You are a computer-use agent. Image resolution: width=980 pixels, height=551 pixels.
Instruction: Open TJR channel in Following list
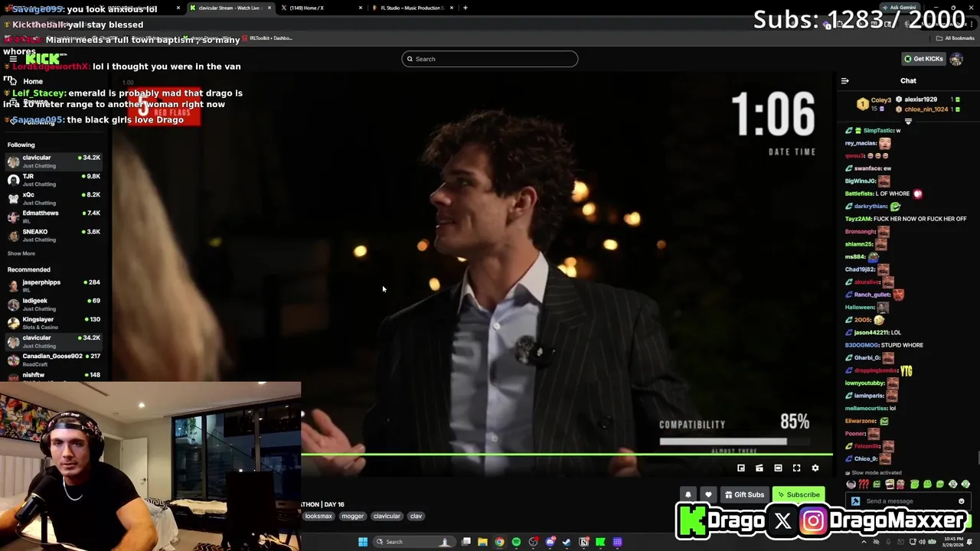click(x=54, y=180)
